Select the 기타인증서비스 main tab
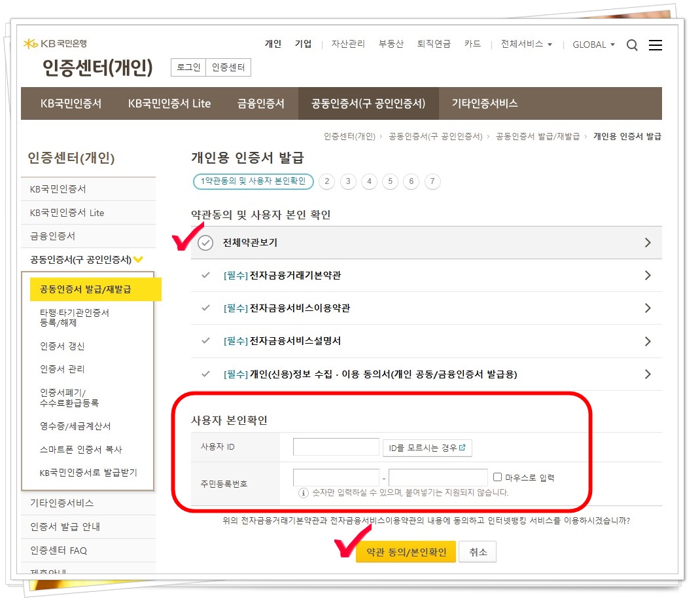This screenshot has height=601, width=700. pos(485,103)
